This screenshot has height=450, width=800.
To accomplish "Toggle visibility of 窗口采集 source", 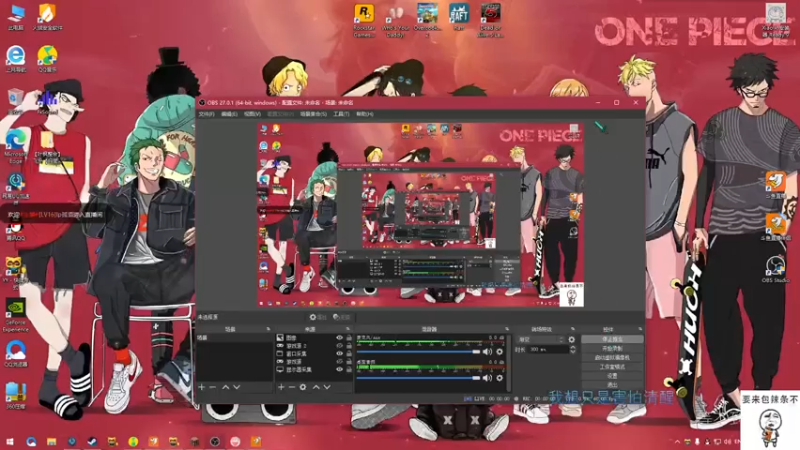I will pos(339,354).
